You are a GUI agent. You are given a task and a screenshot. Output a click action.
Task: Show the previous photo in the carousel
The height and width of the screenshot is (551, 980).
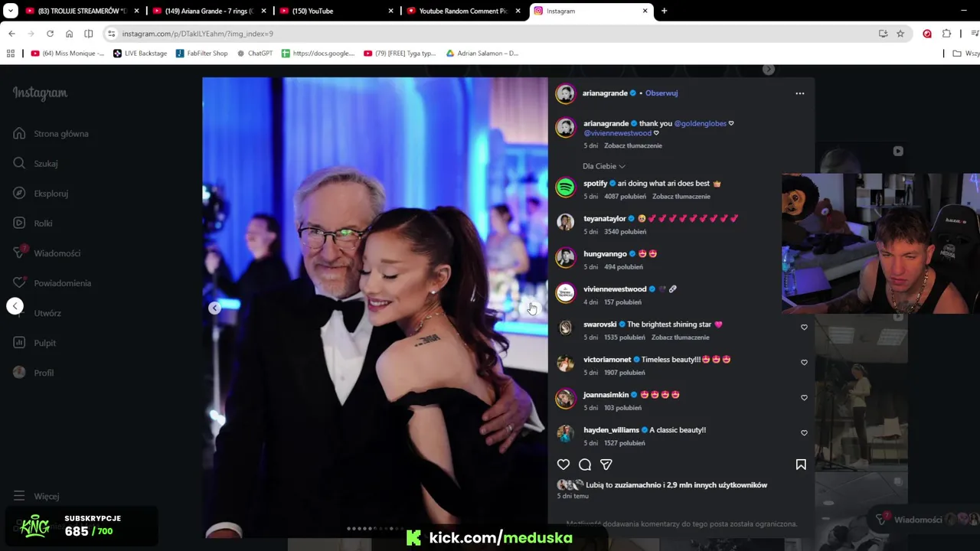[214, 308]
